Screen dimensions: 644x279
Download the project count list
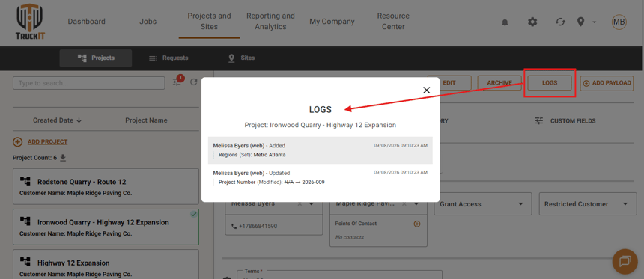click(63, 158)
